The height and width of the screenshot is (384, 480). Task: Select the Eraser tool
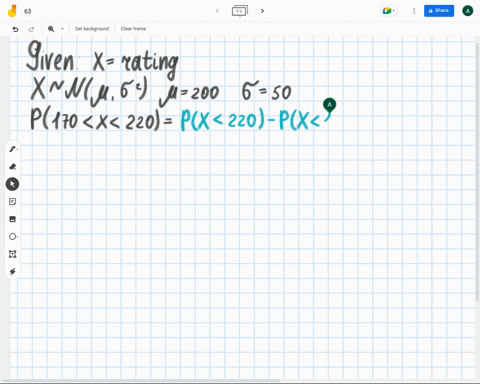12,166
